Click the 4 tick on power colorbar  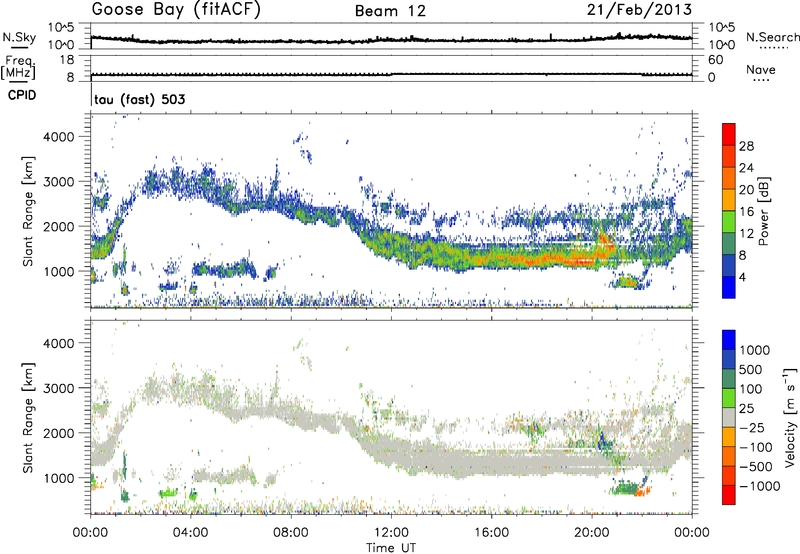point(743,277)
